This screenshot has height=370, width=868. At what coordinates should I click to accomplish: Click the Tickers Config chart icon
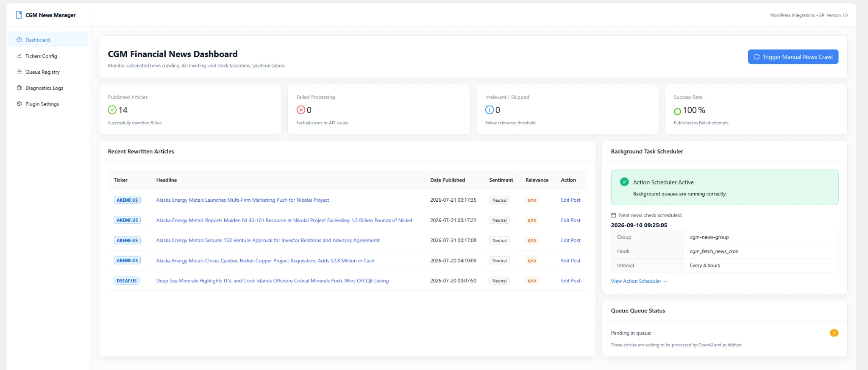[x=19, y=56]
